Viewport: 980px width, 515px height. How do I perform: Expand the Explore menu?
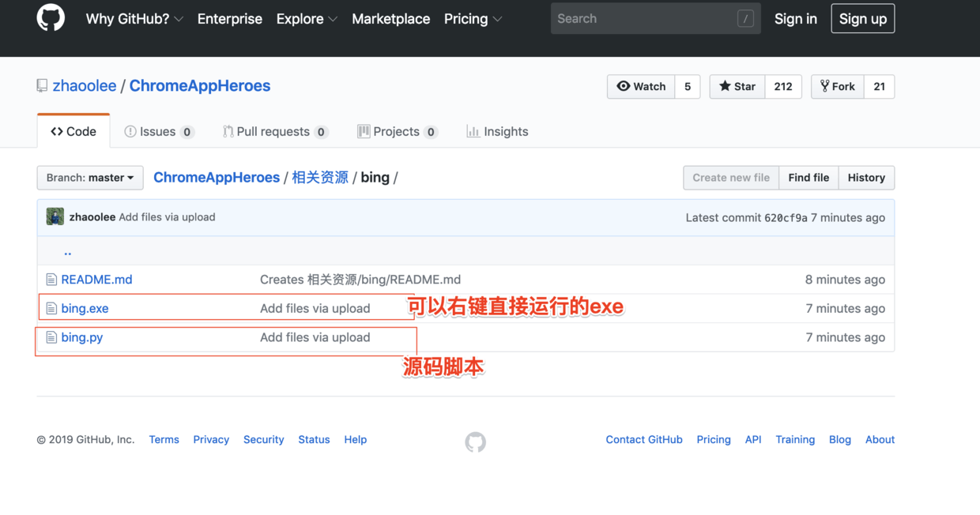pos(307,19)
